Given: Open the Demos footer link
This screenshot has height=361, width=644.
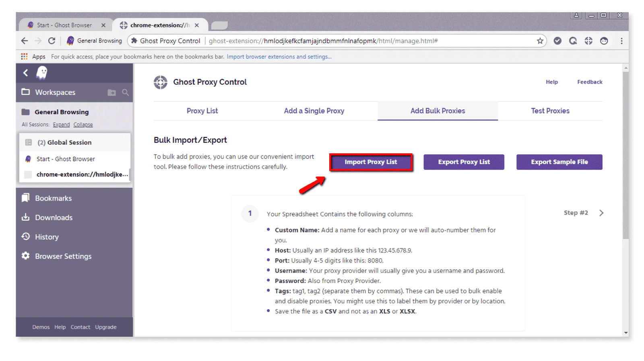Looking at the screenshot, I should [x=41, y=327].
